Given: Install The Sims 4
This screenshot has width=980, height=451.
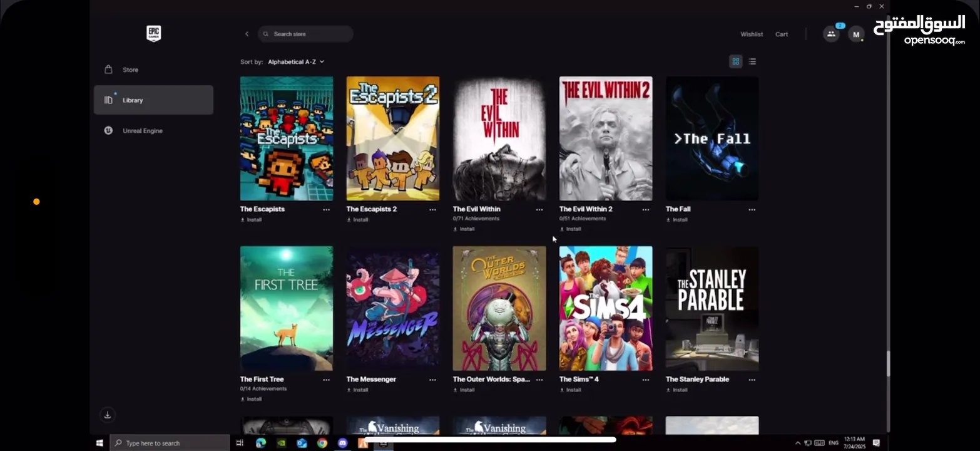Looking at the screenshot, I should pyautogui.click(x=570, y=390).
